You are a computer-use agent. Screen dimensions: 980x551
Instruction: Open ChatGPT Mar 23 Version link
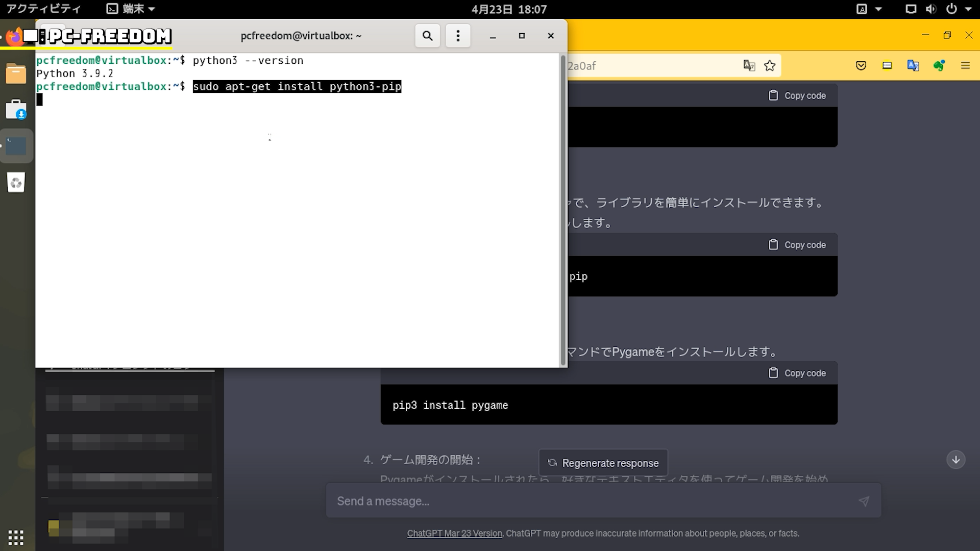point(454,533)
